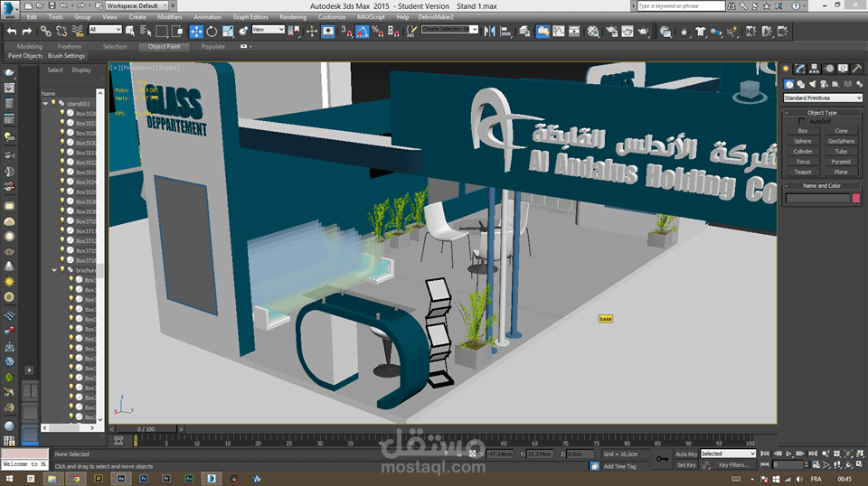Click the Box primitive button
Screen dimensions: 868x486
803,131
